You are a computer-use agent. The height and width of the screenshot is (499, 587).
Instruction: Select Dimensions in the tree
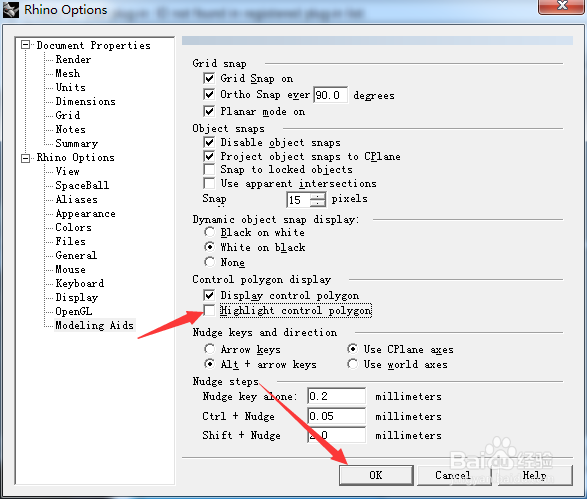[85, 101]
